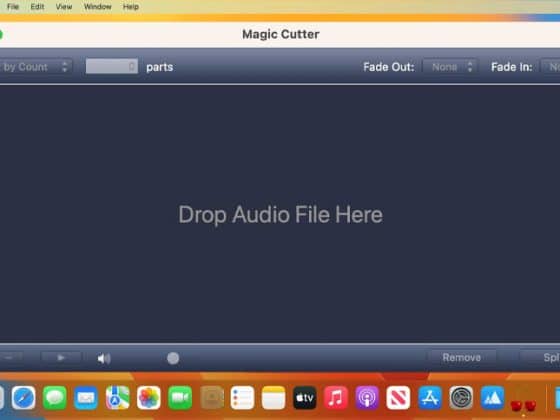The image size is (560, 420).
Task: Click the volume slider knob
Action: pos(173,358)
